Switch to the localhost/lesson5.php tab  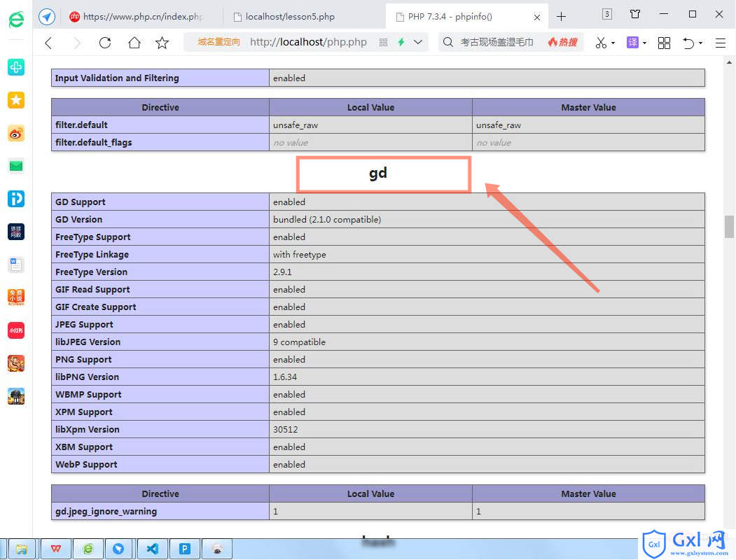point(303,17)
